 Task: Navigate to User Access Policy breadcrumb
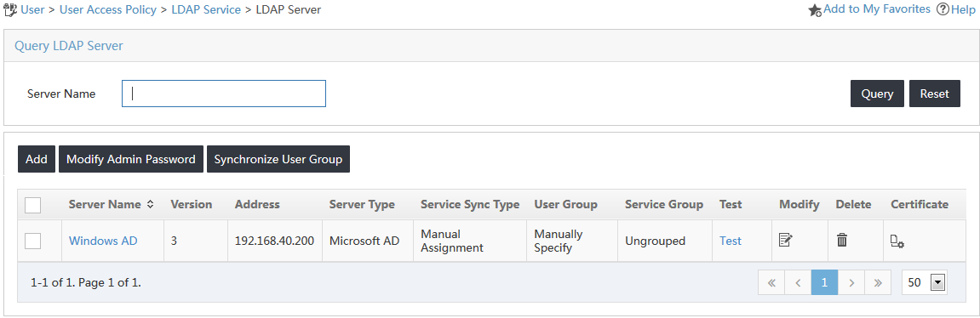coord(107,10)
